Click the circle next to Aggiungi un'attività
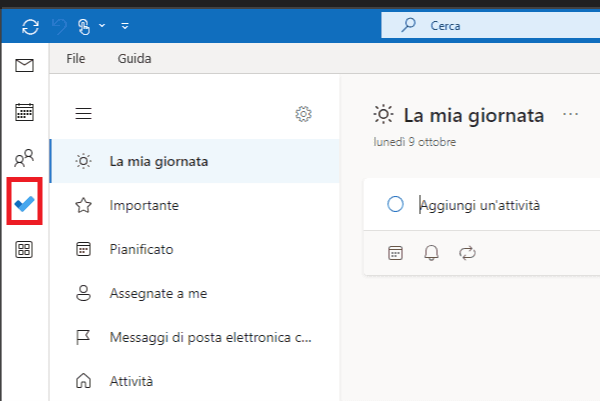Screen dimensions: 600x401 395,205
